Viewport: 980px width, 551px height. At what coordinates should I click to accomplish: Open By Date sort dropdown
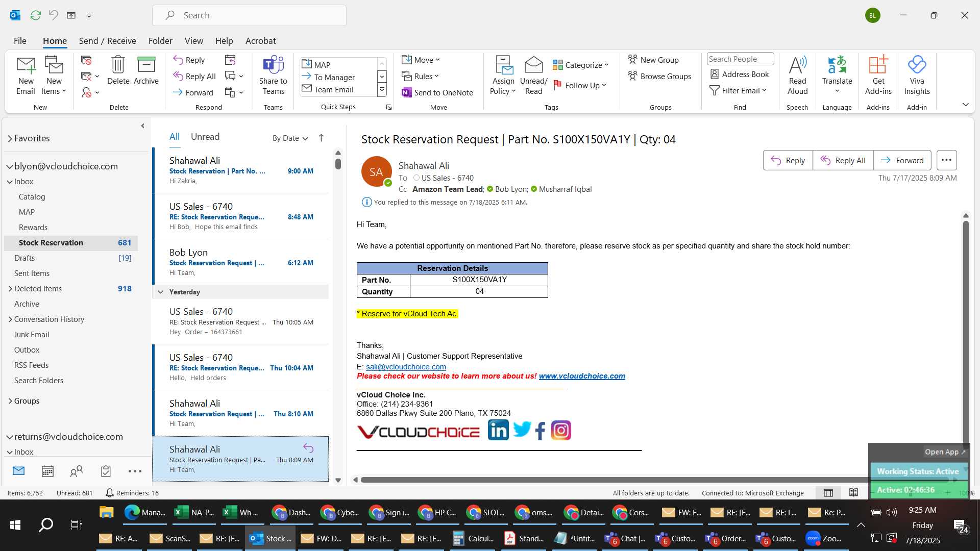tap(290, 138)
